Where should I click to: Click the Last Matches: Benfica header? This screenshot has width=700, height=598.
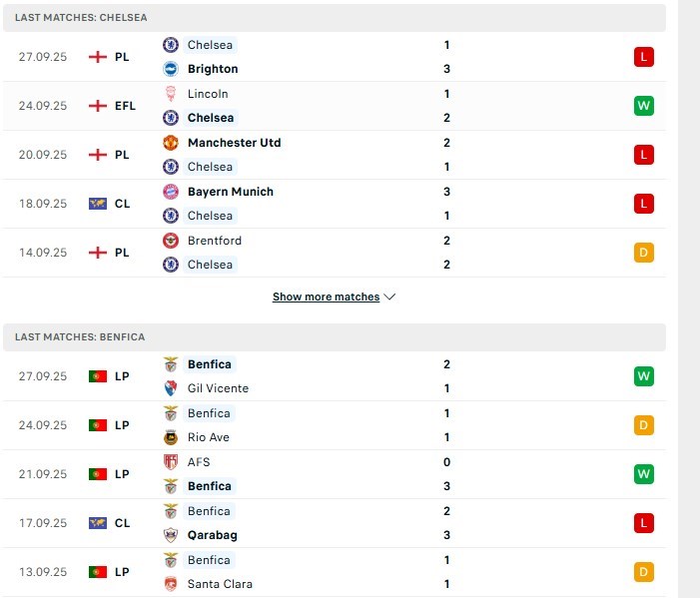pos(80,337)
